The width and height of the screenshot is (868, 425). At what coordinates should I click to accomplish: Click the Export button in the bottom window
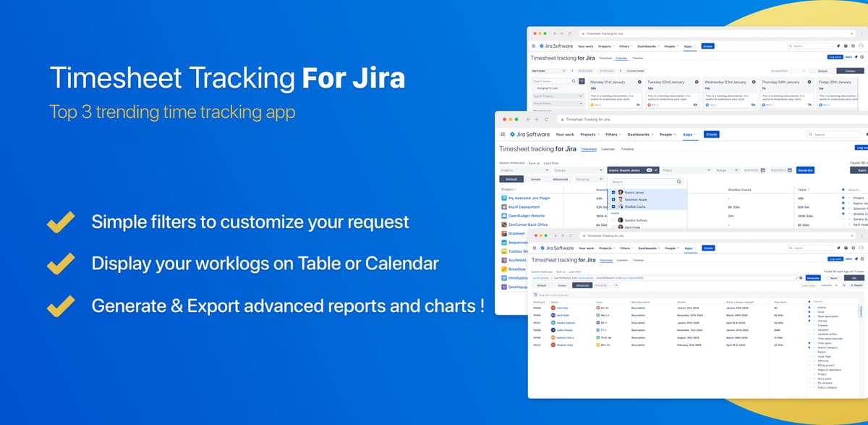coord(858,285)
